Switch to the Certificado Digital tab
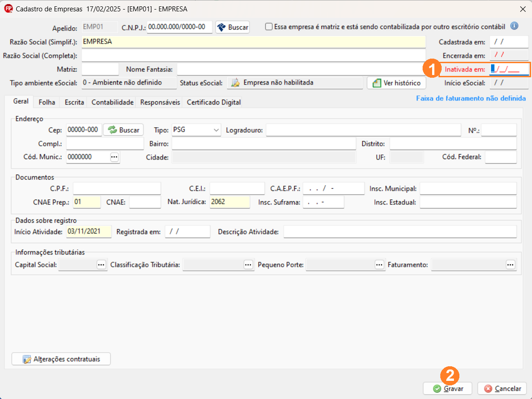532x399 pixels. pos(214,102)
